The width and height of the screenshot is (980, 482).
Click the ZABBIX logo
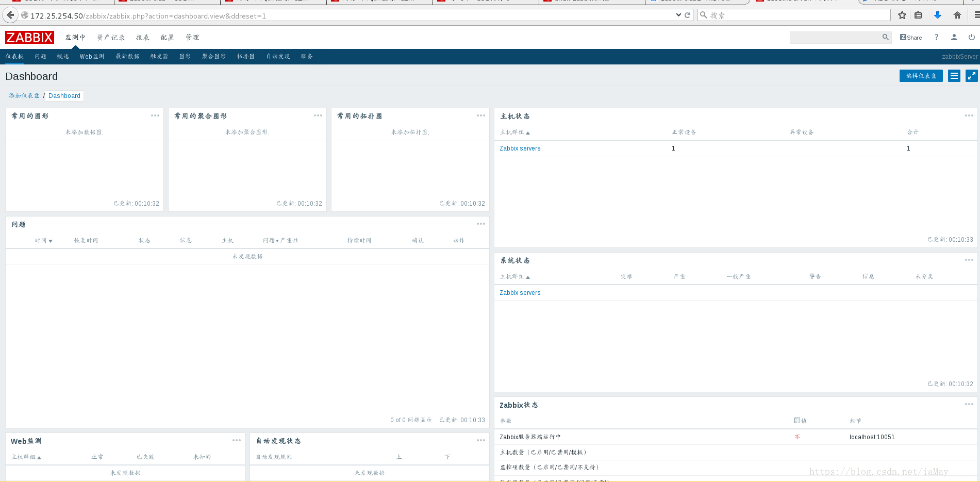coord(29,37)
